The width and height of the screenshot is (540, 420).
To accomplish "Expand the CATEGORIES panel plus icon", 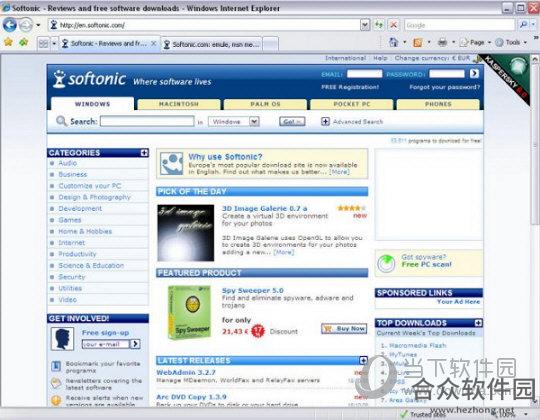I will (x=144, y=153).
